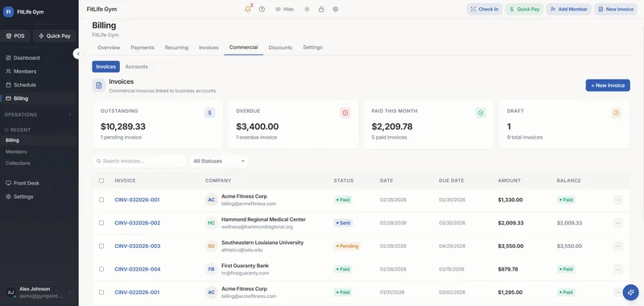
Task: Click the FB avatar for First Guaranty Bank
Action: 211,269
